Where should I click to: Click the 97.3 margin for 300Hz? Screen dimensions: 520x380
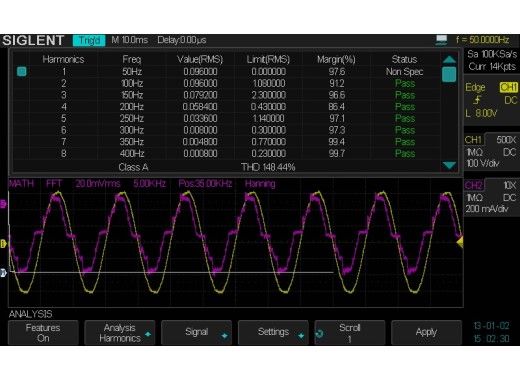(337, 130)
